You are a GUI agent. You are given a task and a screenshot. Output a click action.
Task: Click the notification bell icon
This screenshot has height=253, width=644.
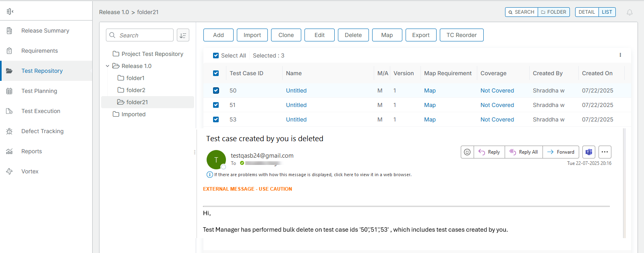630,12
